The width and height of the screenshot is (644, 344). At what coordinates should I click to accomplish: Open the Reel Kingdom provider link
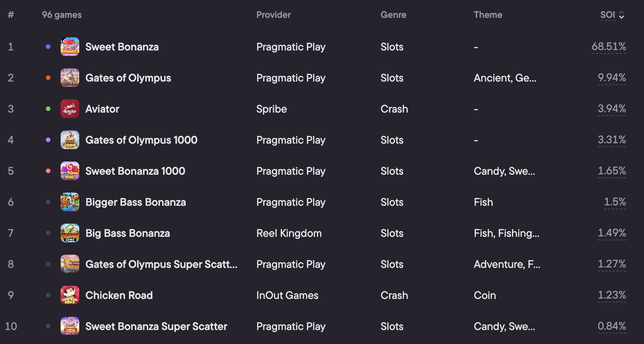coord(289,233)
